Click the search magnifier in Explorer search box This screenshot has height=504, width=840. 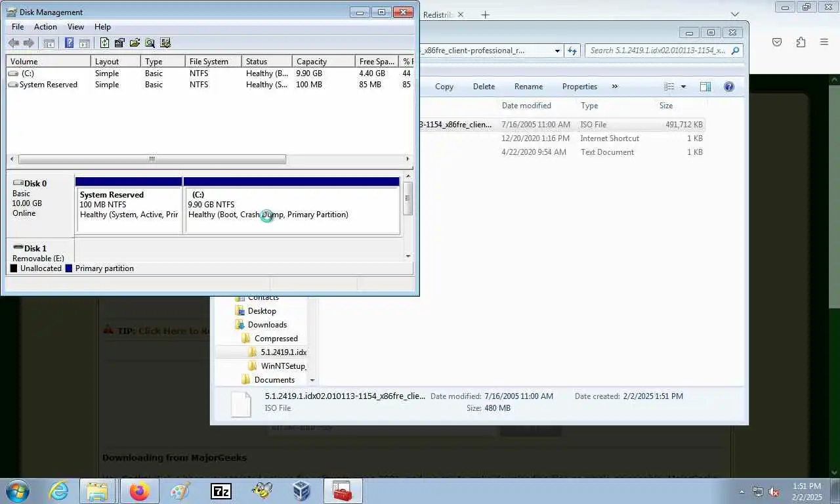tap(735, 51)
